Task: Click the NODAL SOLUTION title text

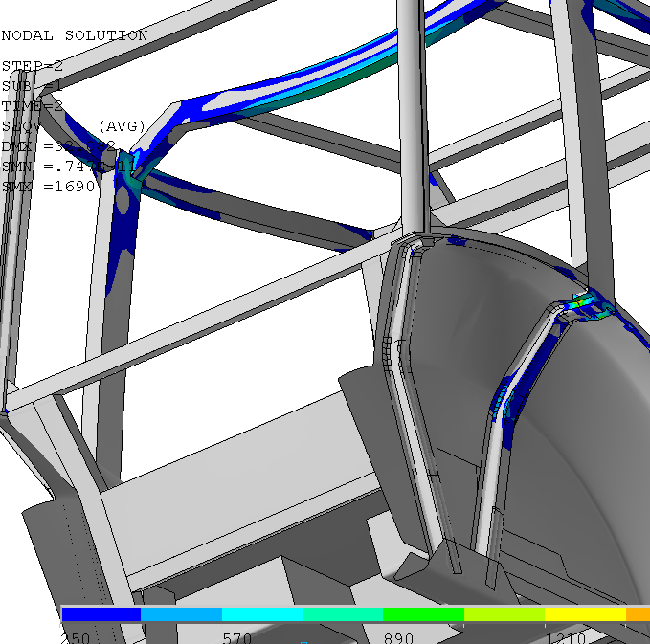Action: tap(75, 35)
